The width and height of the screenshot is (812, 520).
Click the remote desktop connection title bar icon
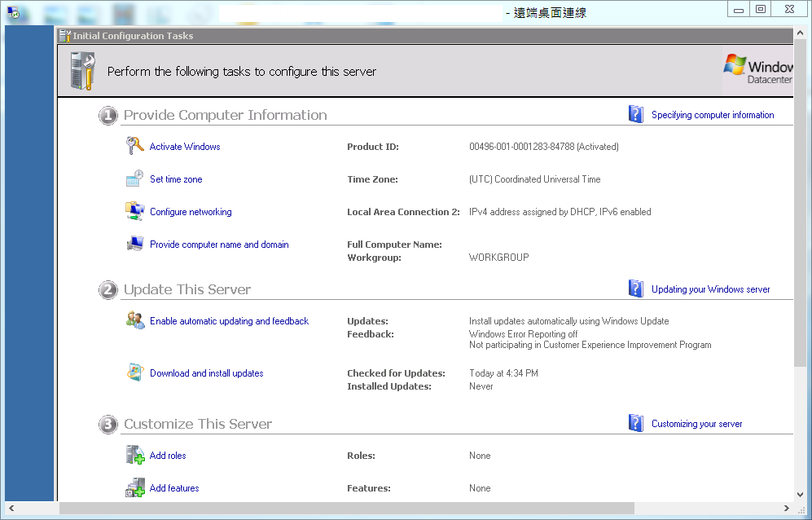pos(13,13)
